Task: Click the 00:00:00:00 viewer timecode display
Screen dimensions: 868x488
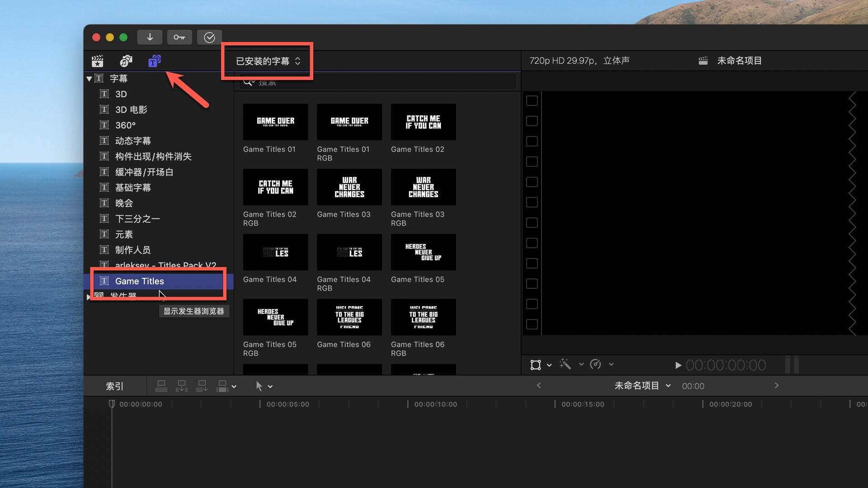Action: pos(726,365)
